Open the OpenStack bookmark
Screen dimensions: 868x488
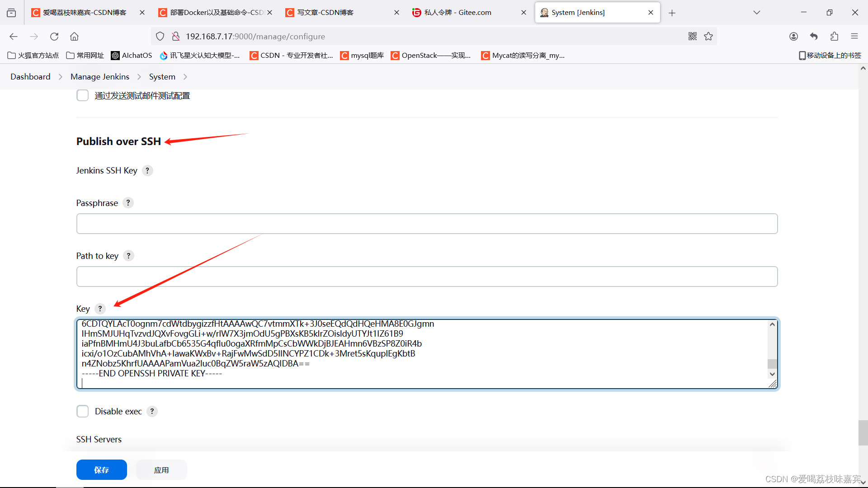click(431, 56)
